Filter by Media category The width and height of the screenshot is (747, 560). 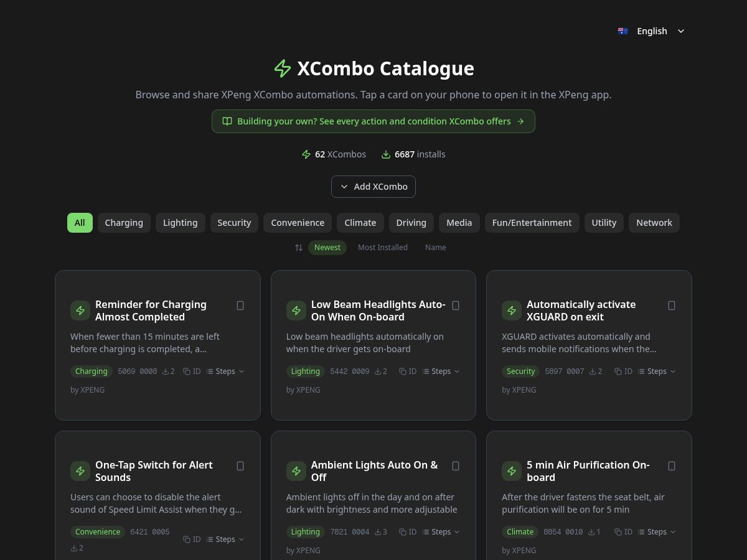(459, 223)
